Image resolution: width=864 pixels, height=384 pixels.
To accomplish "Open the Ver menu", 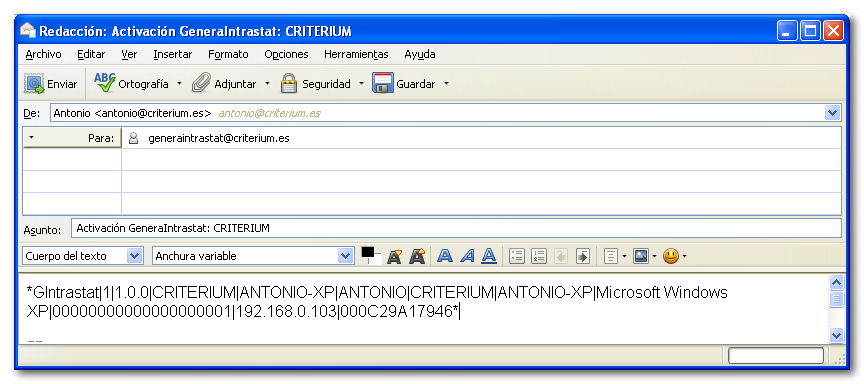I will click(129, 55).
